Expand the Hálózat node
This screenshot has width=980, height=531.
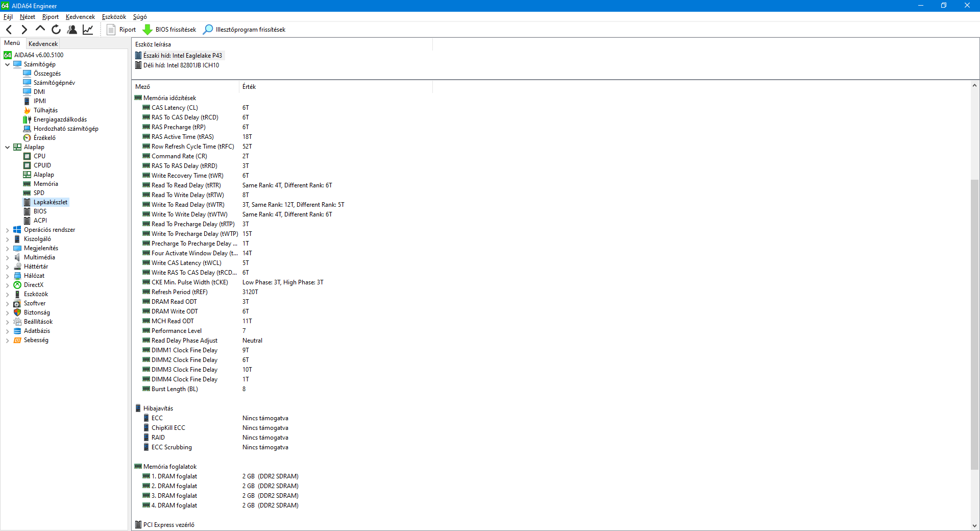point(8,276)
